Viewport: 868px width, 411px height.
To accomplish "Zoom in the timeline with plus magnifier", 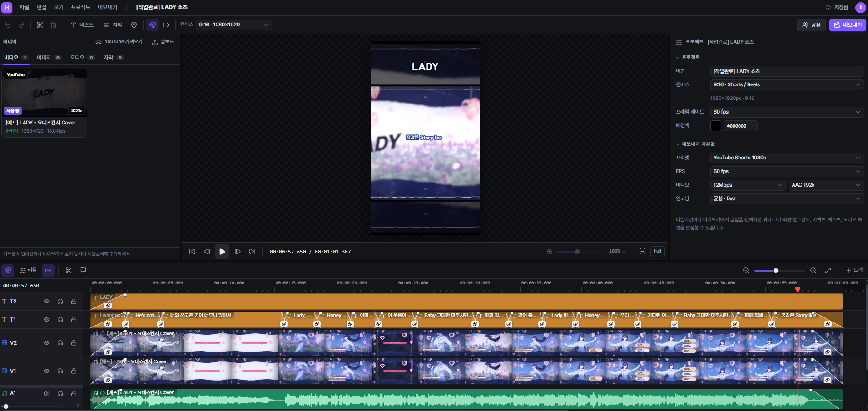I will click(x=813, y=270).
